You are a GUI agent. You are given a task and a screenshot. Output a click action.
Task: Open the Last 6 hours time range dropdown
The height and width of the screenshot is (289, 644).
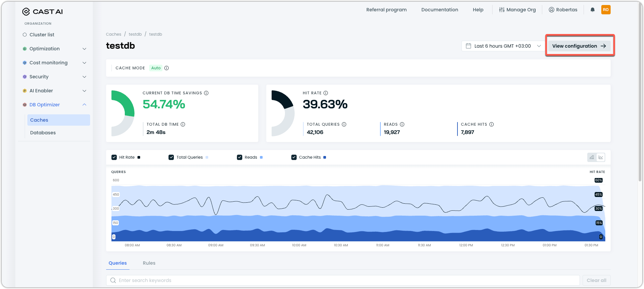(503, 46)
